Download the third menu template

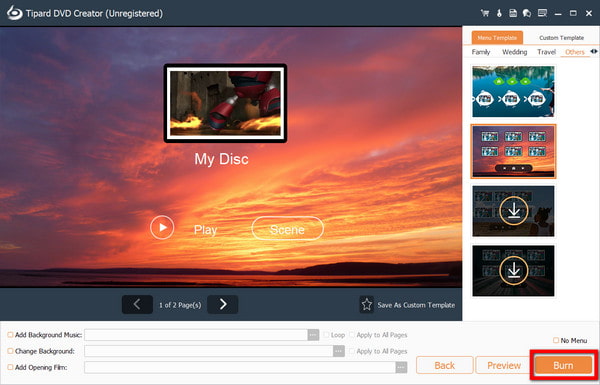[x=514, y=211]
